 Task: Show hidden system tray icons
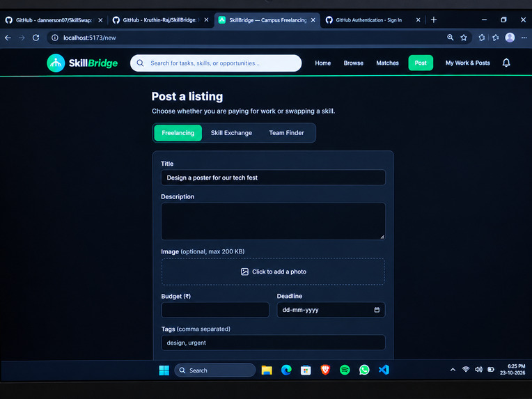tap(453, 370)
